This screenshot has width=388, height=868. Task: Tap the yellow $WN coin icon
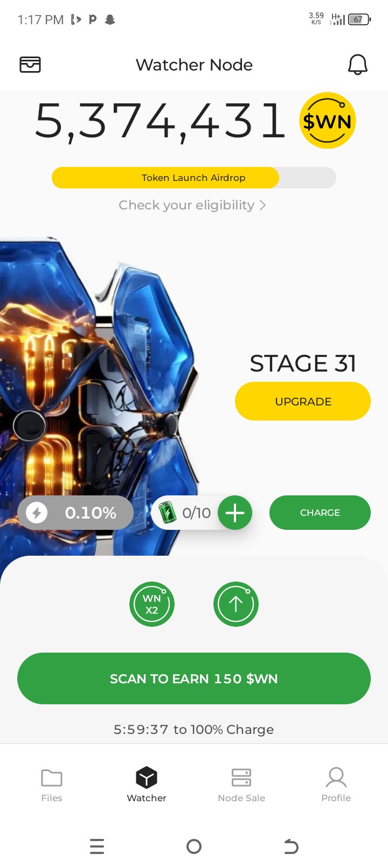click(327, 121)
